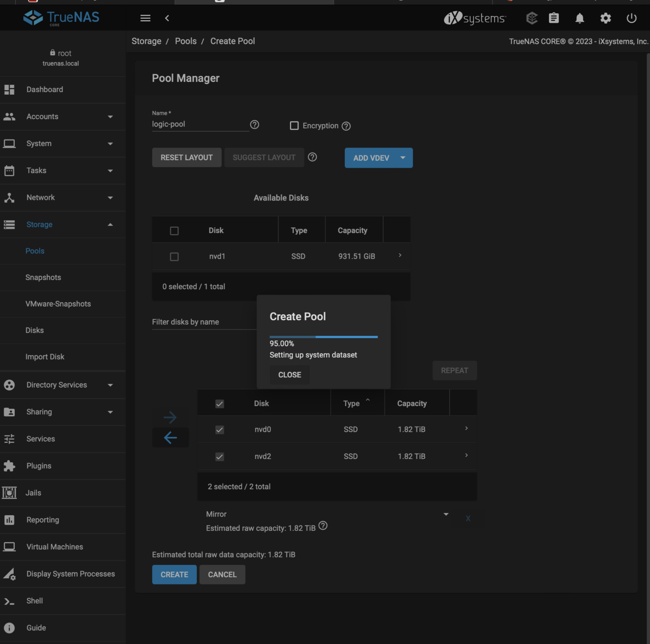Open system settings via the gear icon
Viewport: 650px width, 644px height.
[605, 18]
